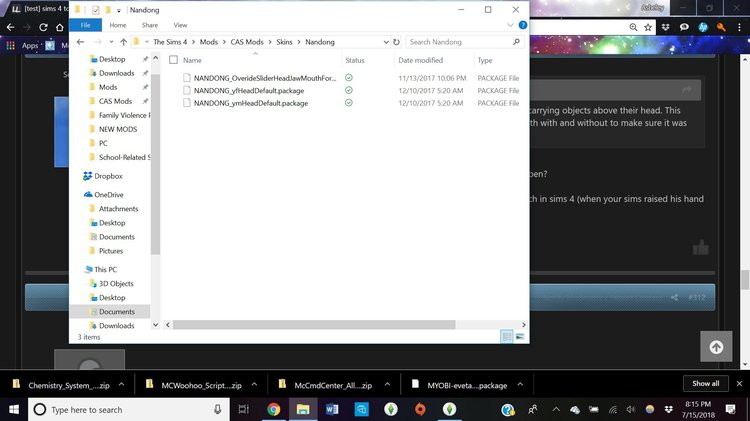Click zoom magnifier icon in browser address bar
The width and height of the screenshot is (750, 421).
[633, 27]
